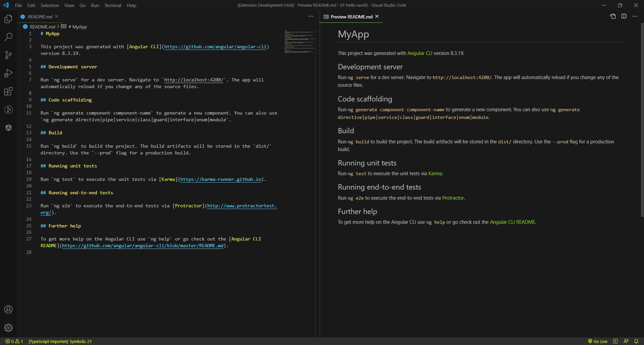Image resolution: width=644 pixels, height=345 pixels.
Task: Click the '## Build' line in editor
Action: pos(51,133)
